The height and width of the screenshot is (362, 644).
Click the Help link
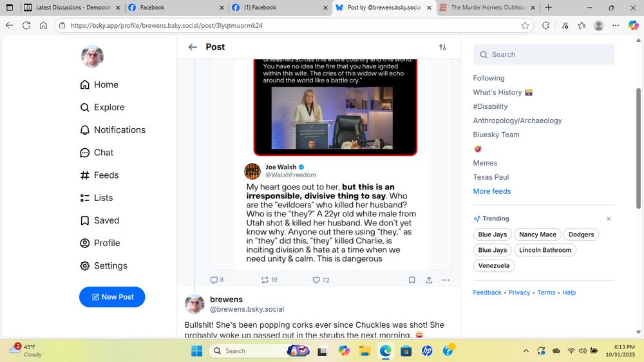point(569,292)
